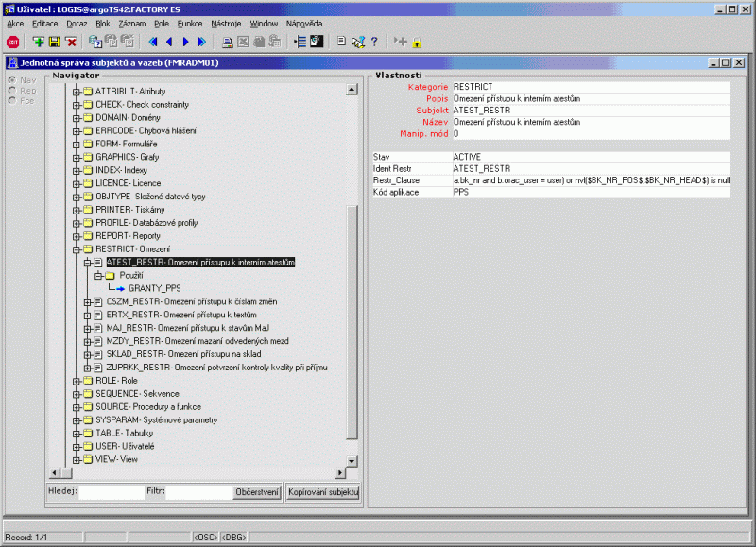
Task: Click the folder icon beside Použití
Action: [110, 276]
